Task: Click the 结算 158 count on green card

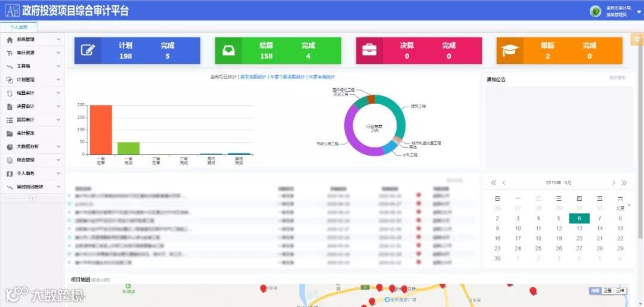Action: pyautogui.click(x=266, y=56)
